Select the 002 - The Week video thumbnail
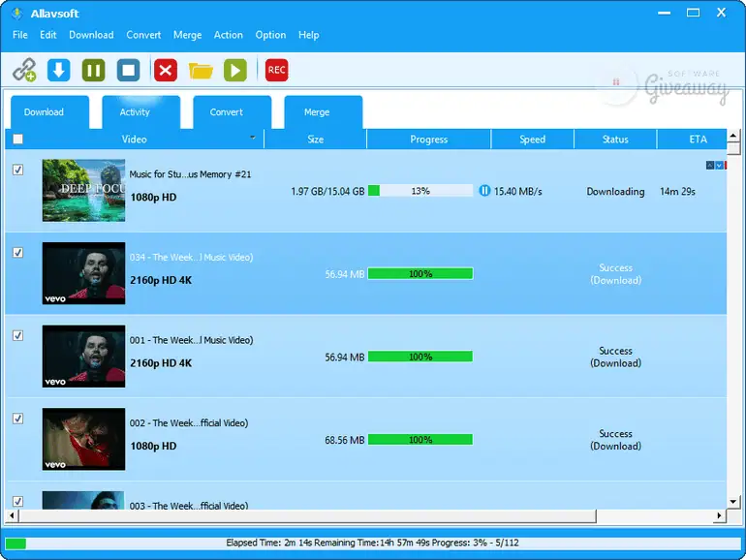Viewport: 746px width, 560px height. 83,439
